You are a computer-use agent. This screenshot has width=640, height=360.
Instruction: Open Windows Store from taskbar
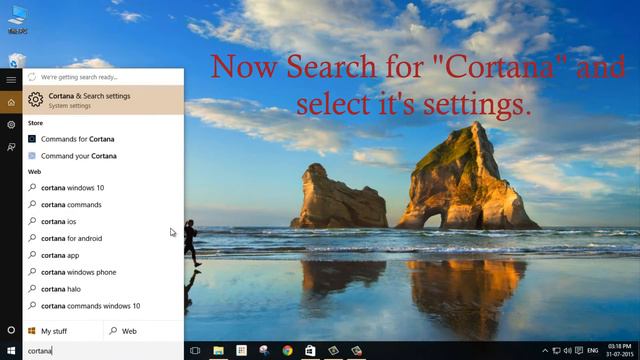coord(310,351)
